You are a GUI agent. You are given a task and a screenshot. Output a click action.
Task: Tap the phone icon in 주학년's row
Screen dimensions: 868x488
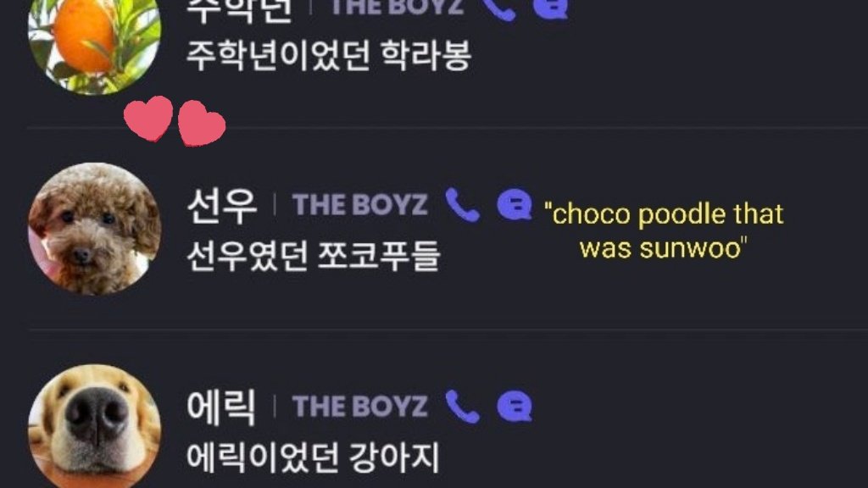tap(498, 9)
